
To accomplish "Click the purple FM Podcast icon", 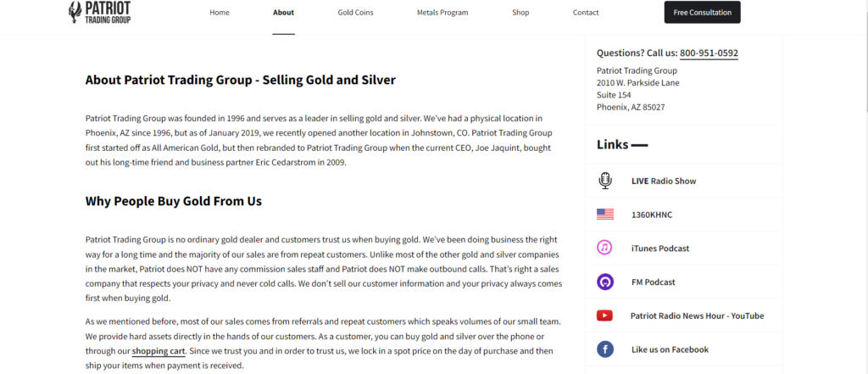I will (x=605, y=282).
